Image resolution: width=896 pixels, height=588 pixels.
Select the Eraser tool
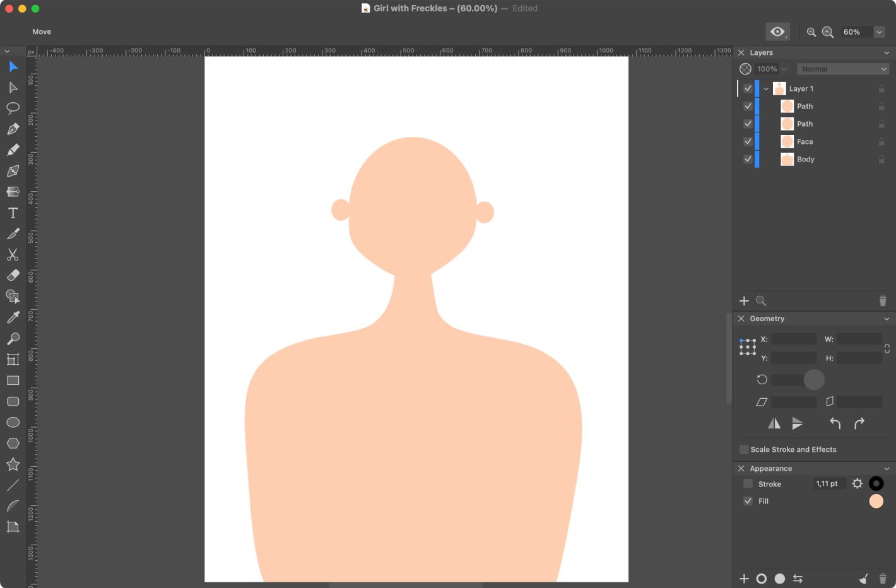coord(13,275)
